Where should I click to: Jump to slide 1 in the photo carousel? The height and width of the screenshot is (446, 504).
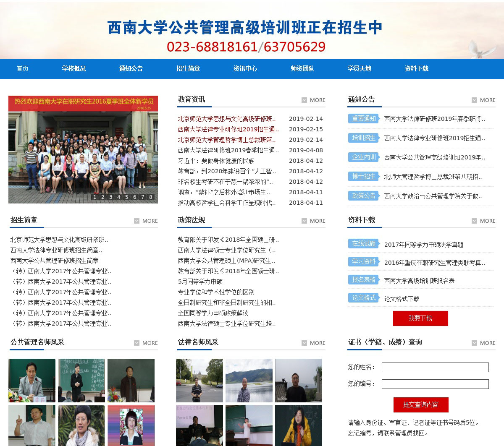coord(95,197)
